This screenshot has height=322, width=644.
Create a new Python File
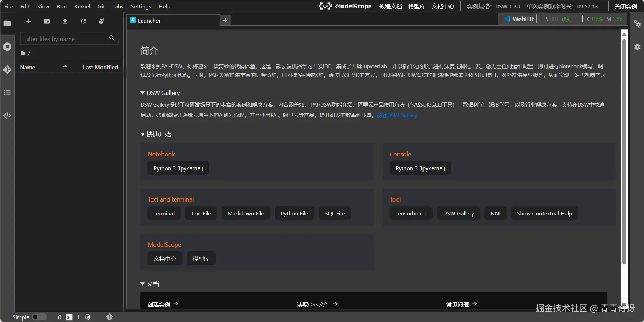(295, 213)
